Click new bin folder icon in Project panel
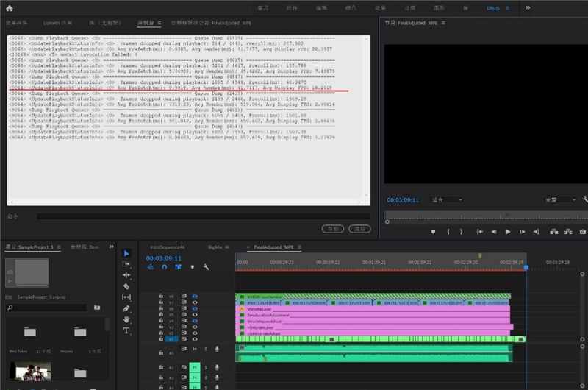The image size is (588, 390). (97, 308)
